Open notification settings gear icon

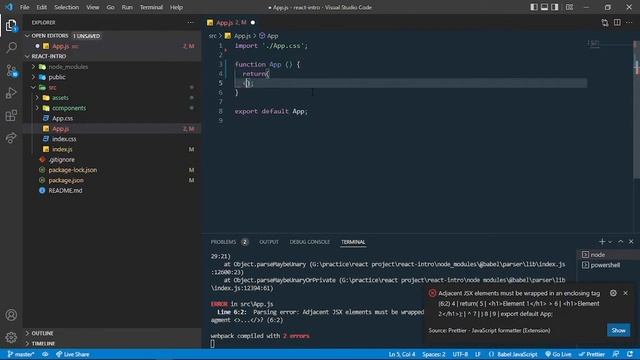point(613,293)
